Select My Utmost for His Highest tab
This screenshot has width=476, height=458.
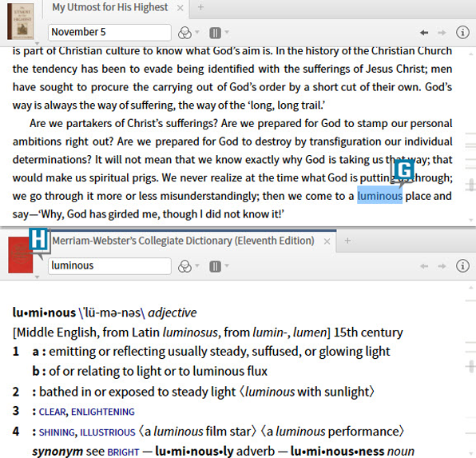tap(110, 7)
